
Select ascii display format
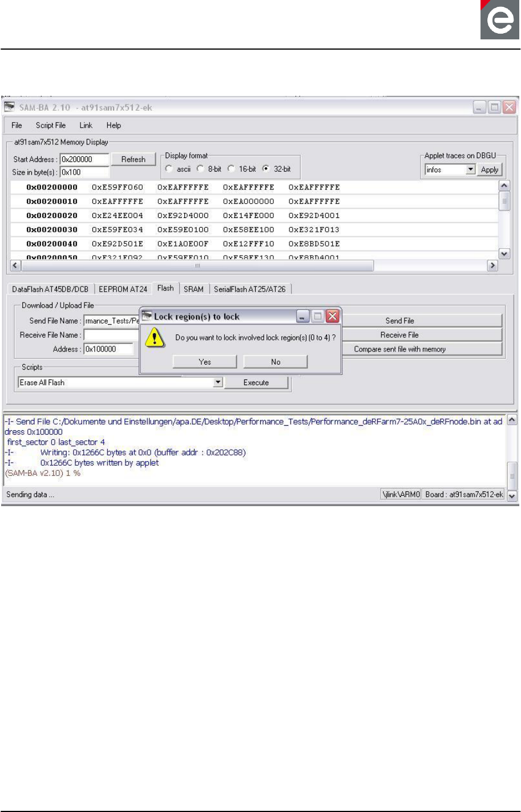pos(169,169)
